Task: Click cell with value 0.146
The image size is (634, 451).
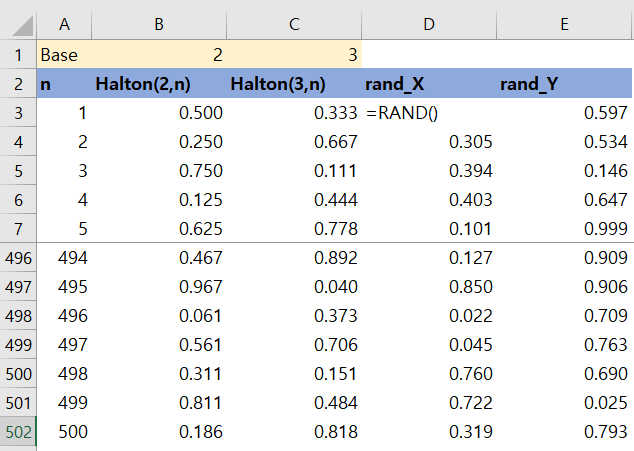Action: pos(564,171)
